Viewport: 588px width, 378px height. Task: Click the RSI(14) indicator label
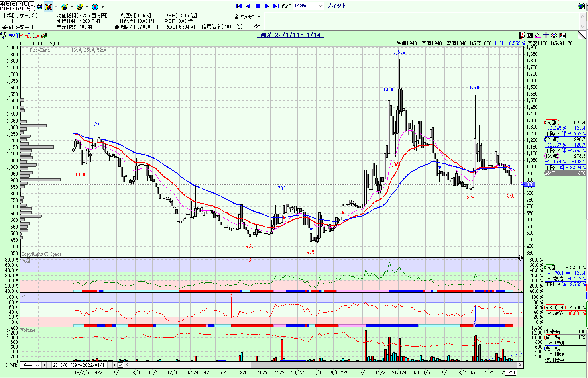555,307
